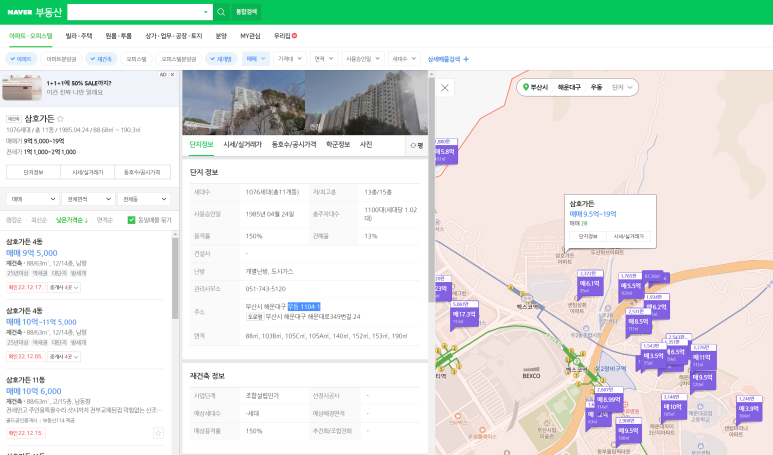This screenshot has width=773, height=455.
Task: Open the 전체동 dropdown
Action: (x=144, y=199)
